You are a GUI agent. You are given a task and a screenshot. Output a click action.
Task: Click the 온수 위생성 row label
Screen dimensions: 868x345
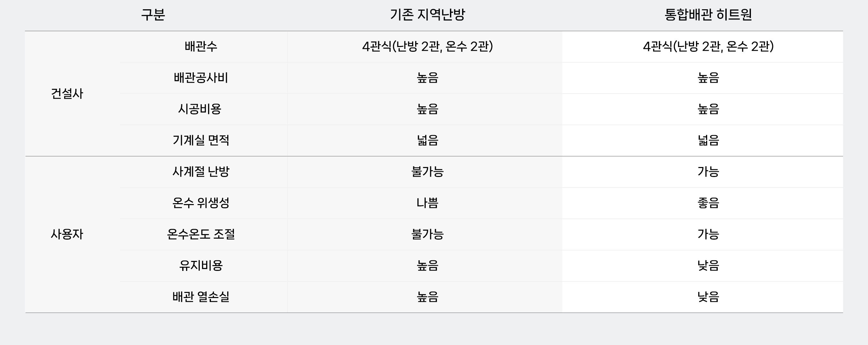[x=201, y=203]
